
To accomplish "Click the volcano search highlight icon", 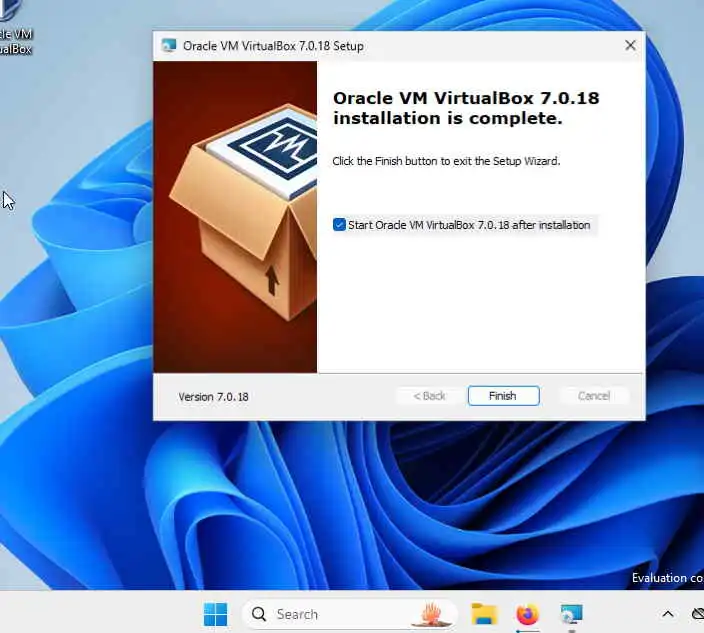I will point(431,614).
